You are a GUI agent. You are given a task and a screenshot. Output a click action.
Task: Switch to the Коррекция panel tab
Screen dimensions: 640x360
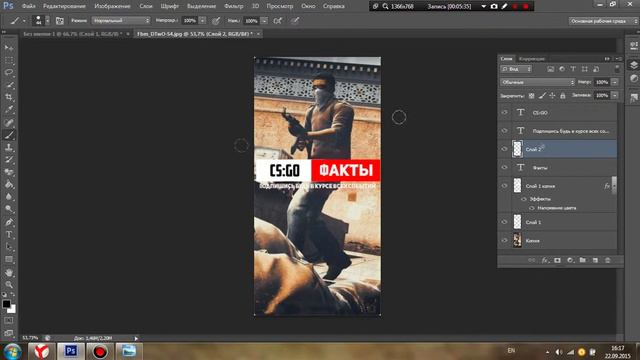pos(532,59)
